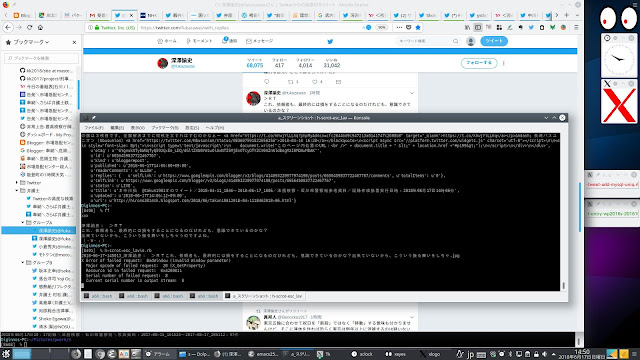
Task: Go back with Firefox back arrow
Action: pyautogui.click(x=8, y=27)
